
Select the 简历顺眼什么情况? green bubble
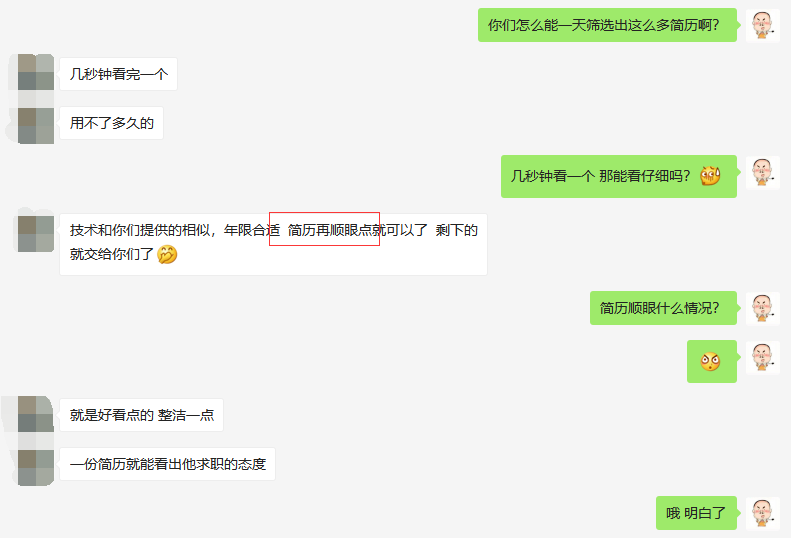pos(663,308)
